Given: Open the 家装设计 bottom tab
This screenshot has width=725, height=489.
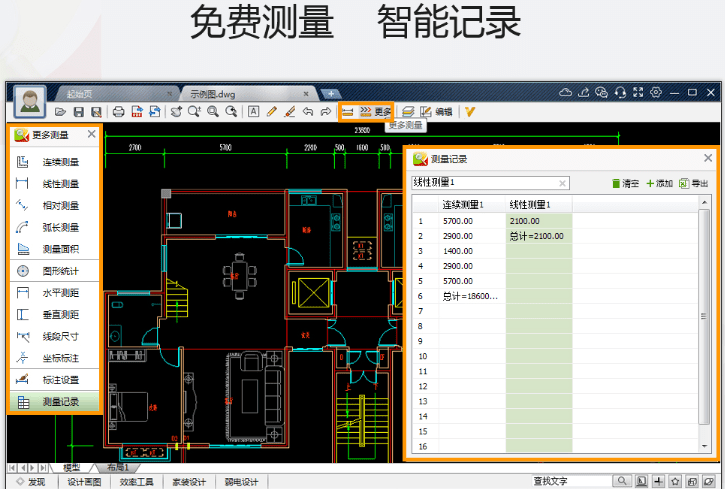Looking at the screenshot, I should pyautogui.click(x=189, y=482).
